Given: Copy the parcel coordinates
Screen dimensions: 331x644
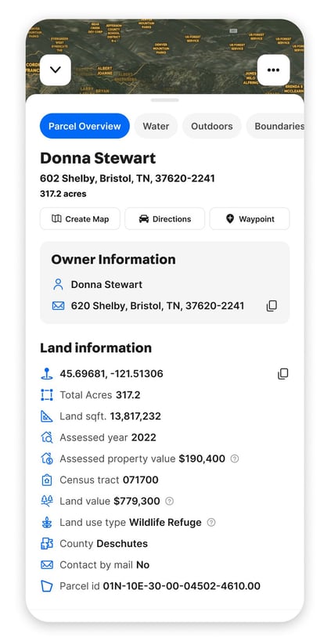Looking at the screenshot, I should (283, 374).
